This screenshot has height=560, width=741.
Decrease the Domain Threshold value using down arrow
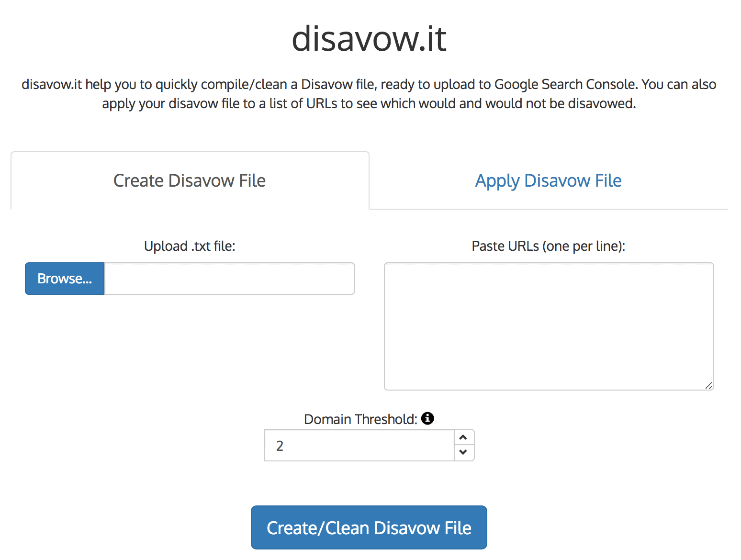tap(463, 452)
